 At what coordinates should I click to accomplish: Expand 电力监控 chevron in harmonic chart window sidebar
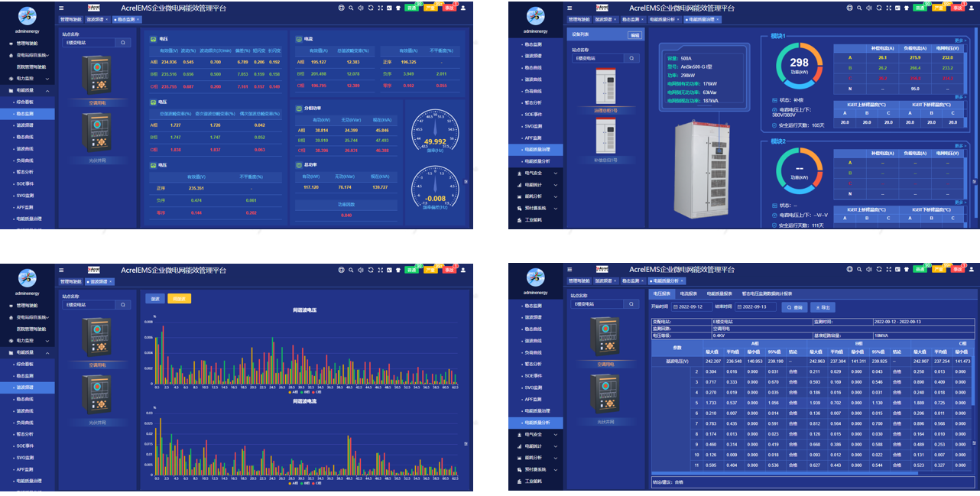(47, 341)
